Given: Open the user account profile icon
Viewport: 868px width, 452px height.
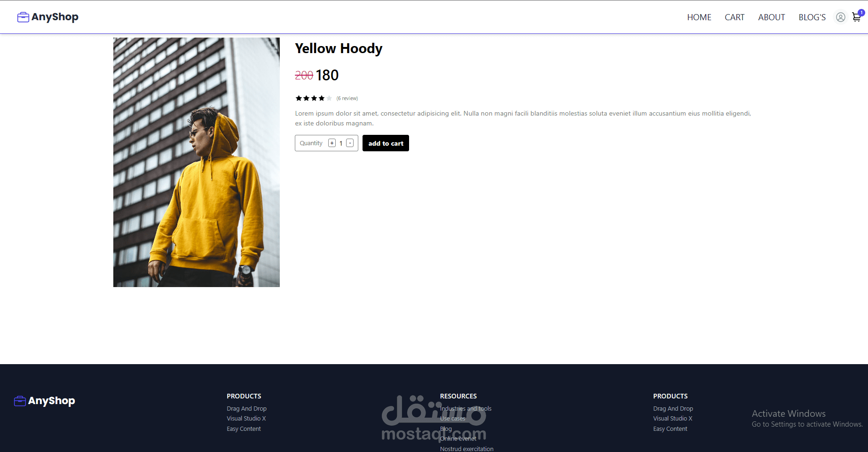Looking at the screenshot, I should [x=840, y=17].
